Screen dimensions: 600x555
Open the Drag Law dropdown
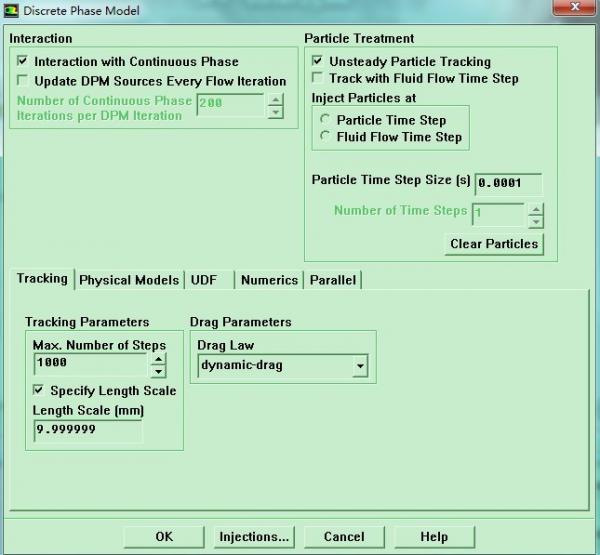tap(359, 366)
